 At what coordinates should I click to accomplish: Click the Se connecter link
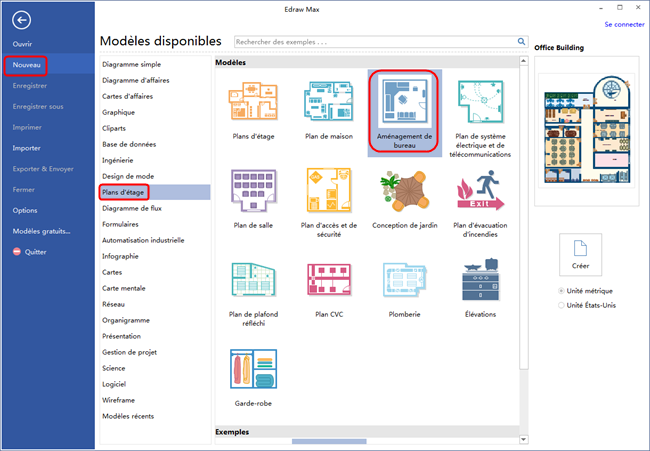click(624, 24)
